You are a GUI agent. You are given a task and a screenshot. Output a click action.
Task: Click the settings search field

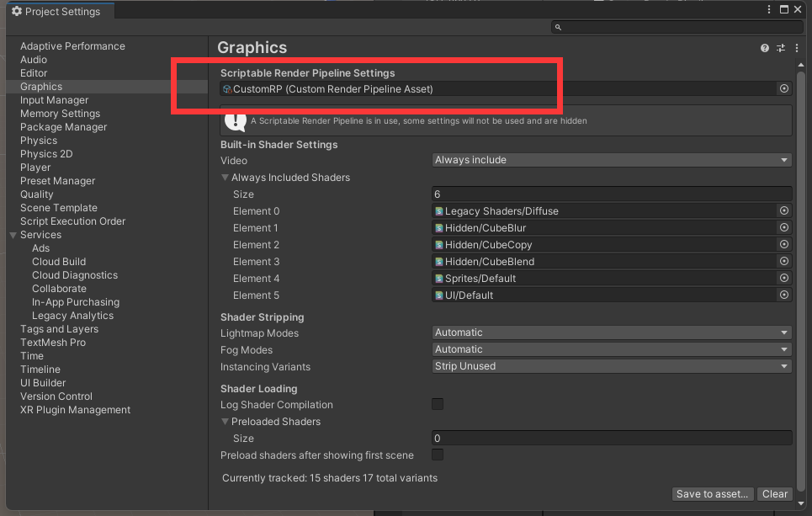(x=673, y=27)
